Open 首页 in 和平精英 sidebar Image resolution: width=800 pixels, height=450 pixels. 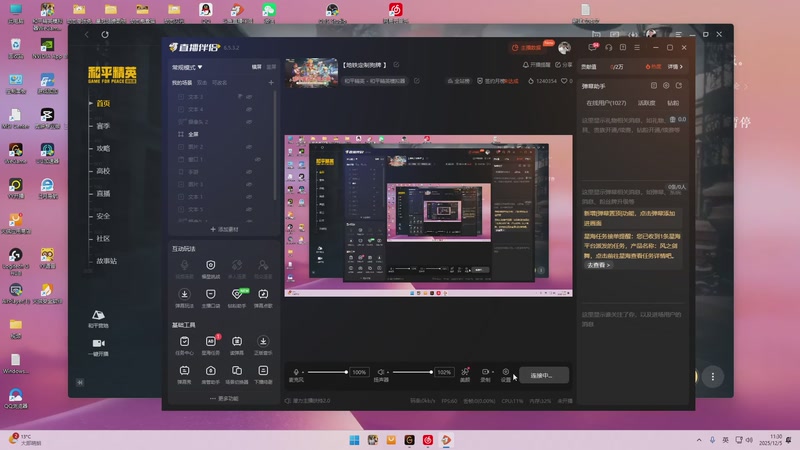(x=103, y=103)
